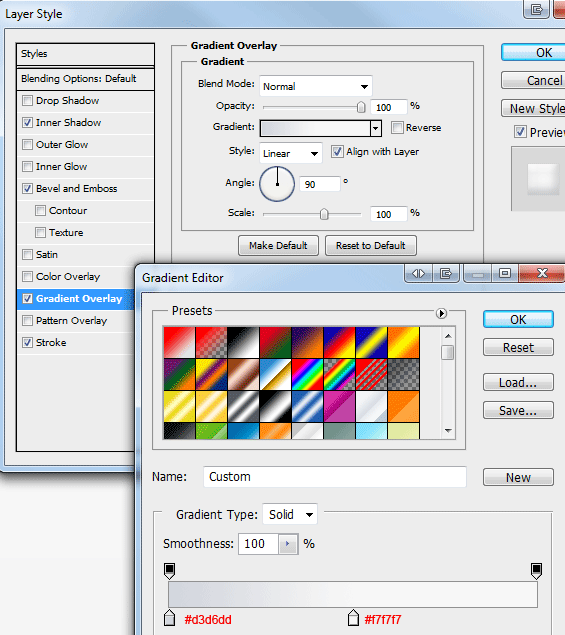
Task: Open the Blend Mode dropdown
Action: [316, 86]
